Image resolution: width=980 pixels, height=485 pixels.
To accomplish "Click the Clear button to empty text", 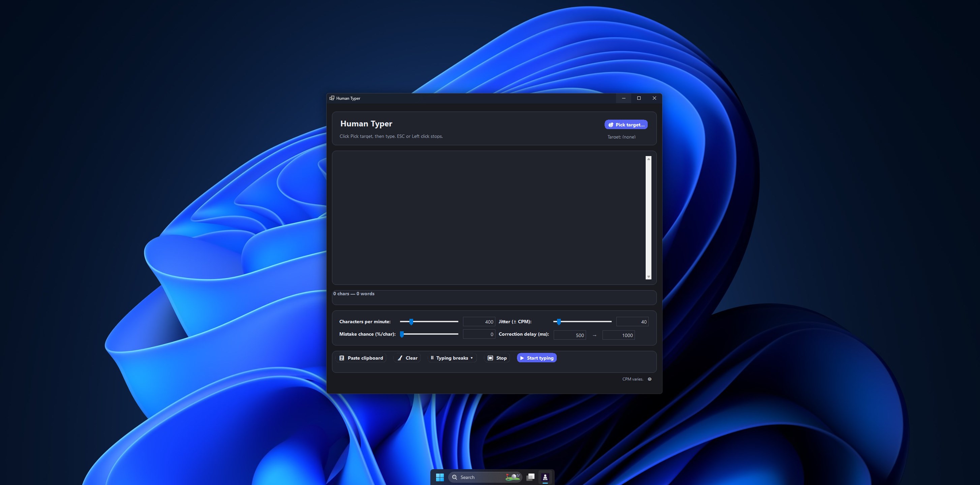I will (407, 358).
